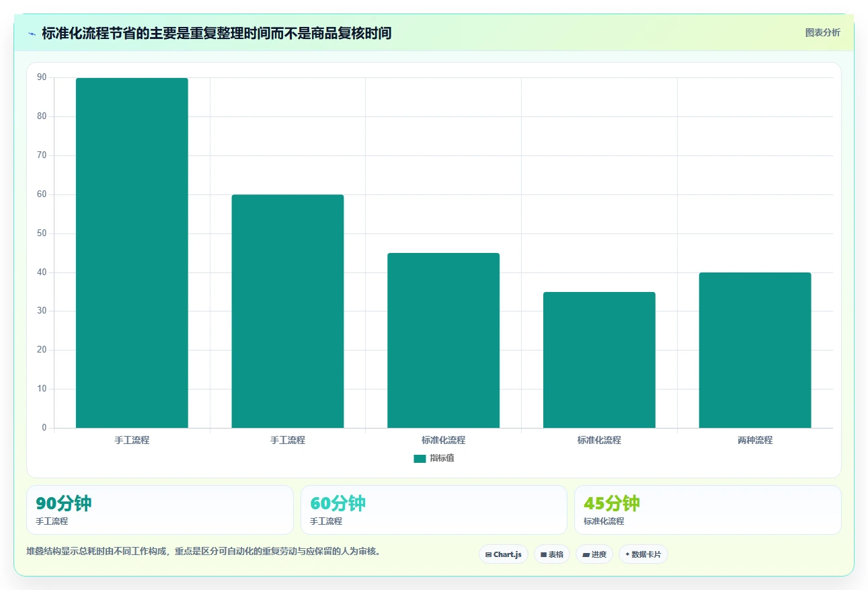Image resolution: width=868 pixels, height=590 pixels.
Task: Click the 图表分析 label in the header
Action: pyautogui.click(x=822, y=32)
